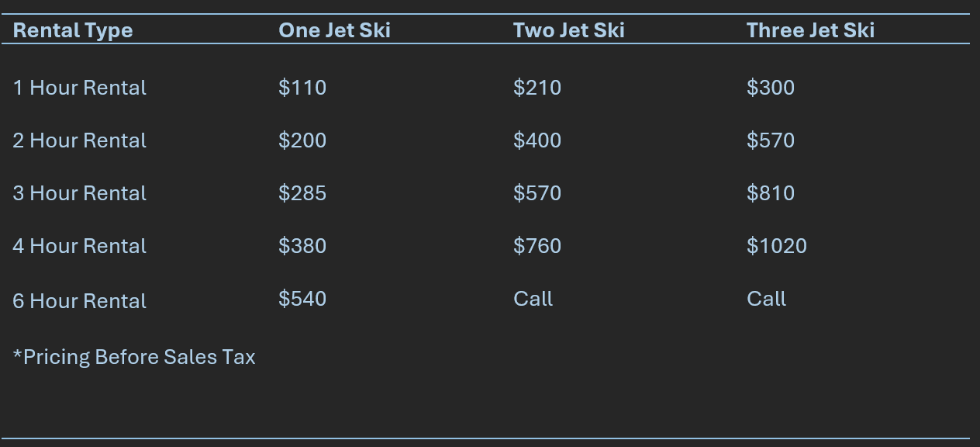Click the $540 six hour price
This screenshot has height=447, width=980.
(302, 299)
